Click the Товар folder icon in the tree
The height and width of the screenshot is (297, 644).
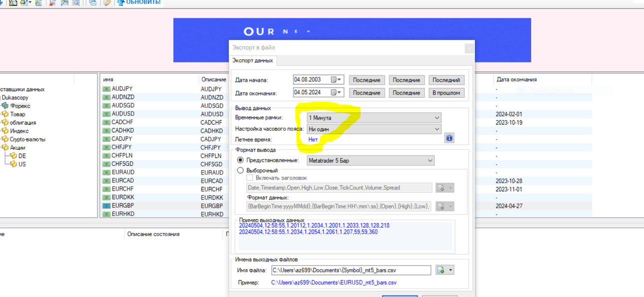click(5, 114)
